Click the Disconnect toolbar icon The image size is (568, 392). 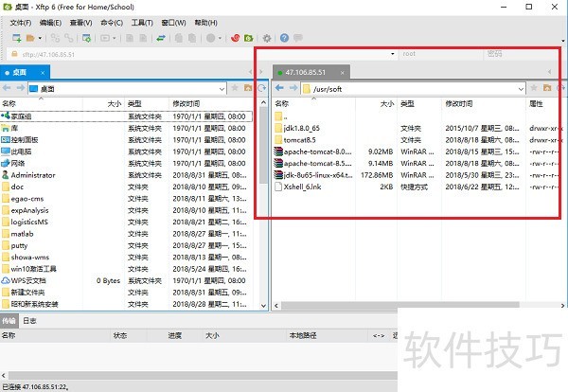click(x=69, y=38)
